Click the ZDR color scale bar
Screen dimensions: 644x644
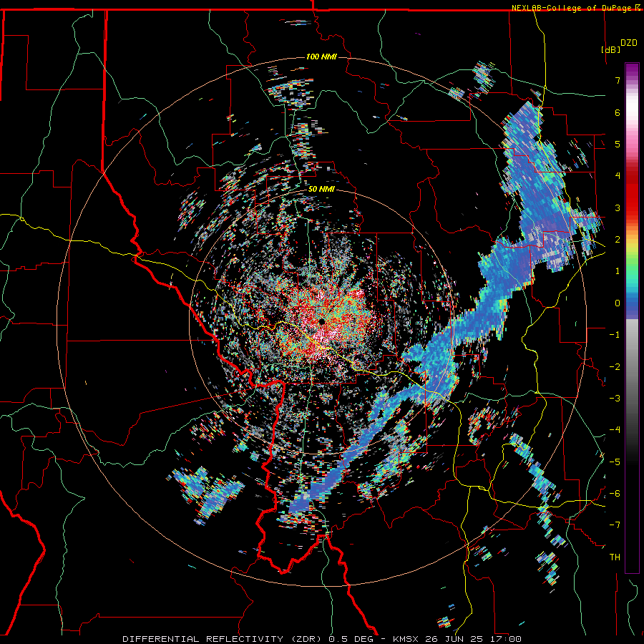coord(632,318)
